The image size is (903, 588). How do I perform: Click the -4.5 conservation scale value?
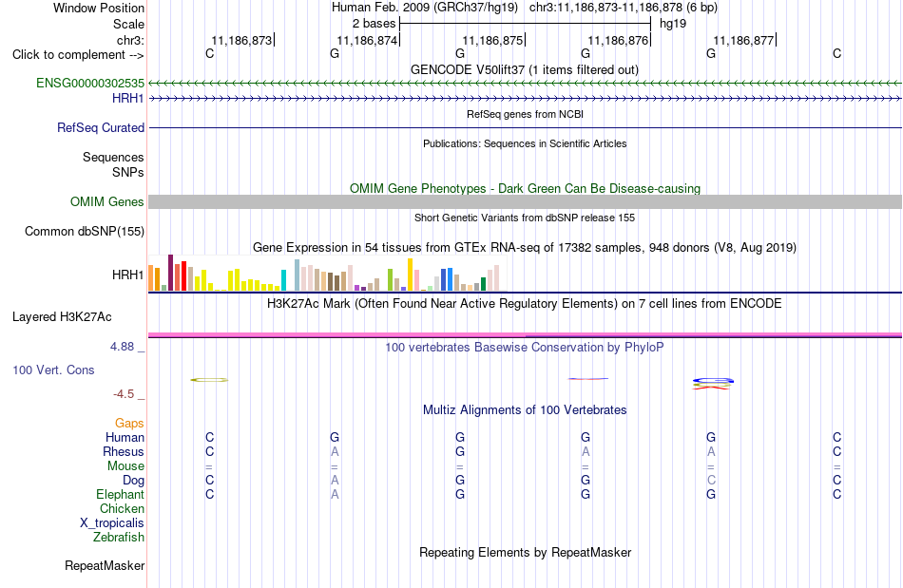click(x=124, y=393)
